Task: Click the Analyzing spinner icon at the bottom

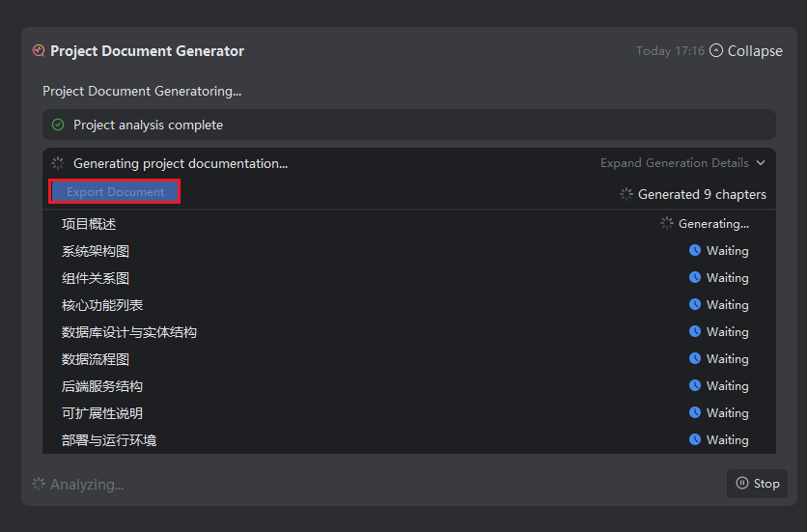Action: [39, 484]
